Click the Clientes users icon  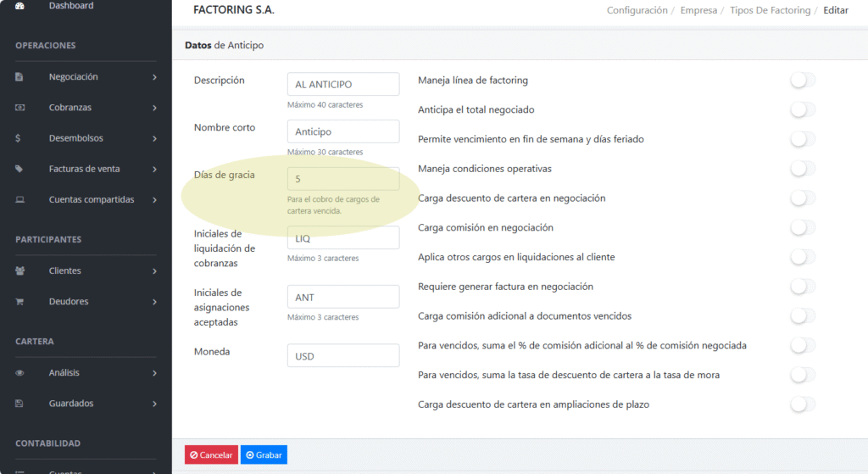click(x=19, y=271)
